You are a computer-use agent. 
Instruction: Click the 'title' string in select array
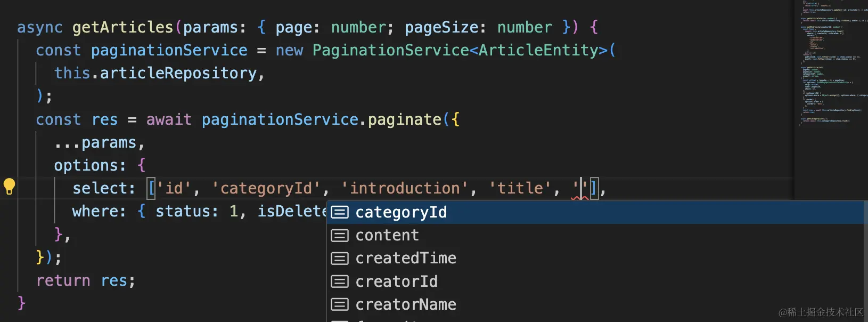pos(520,188)
